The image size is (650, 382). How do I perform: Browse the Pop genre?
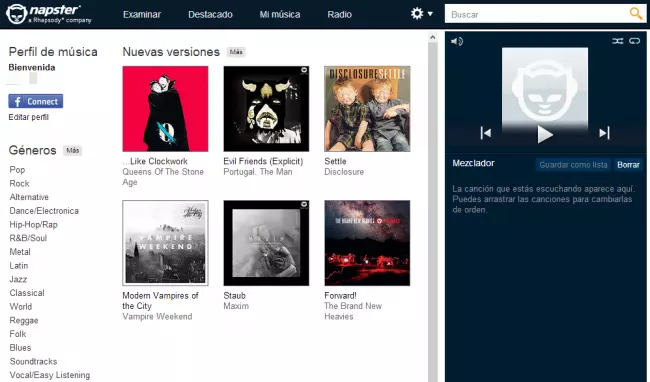[x=17, y=170]
